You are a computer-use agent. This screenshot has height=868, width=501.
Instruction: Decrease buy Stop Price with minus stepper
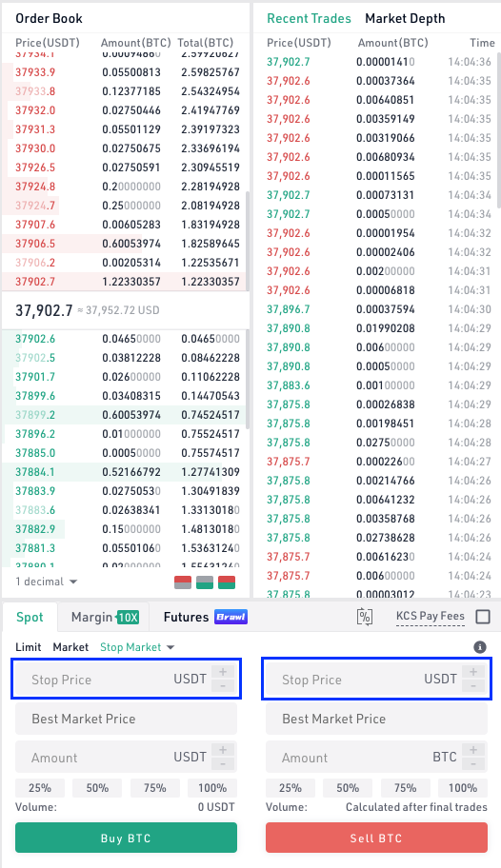(223, 686)
